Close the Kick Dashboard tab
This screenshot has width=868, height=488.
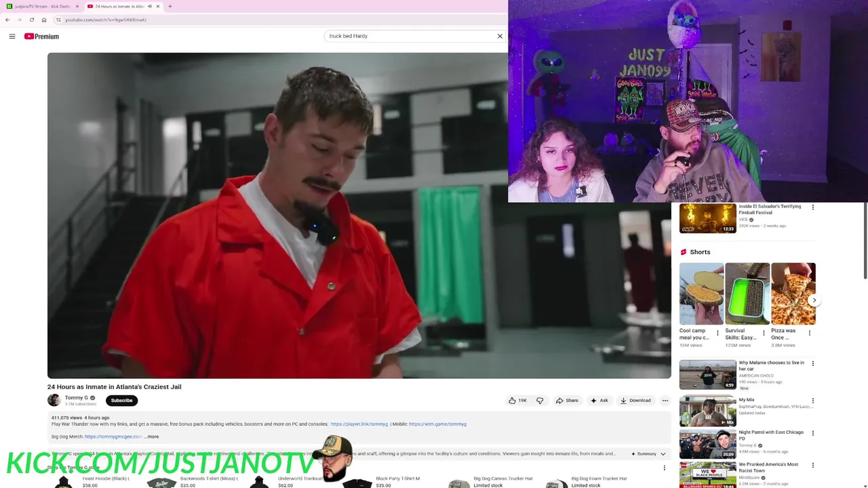tap(77, 6)
